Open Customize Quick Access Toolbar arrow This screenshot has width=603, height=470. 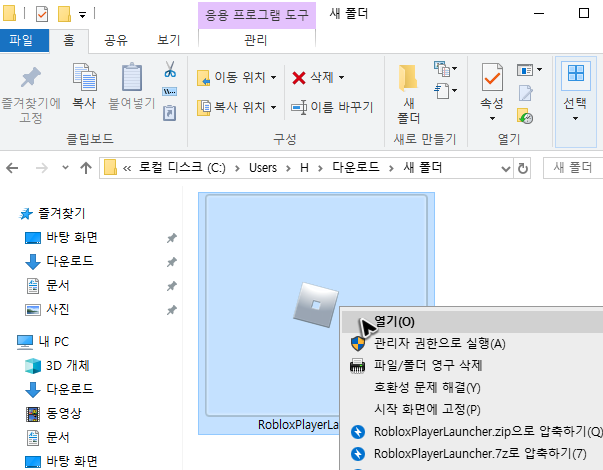(82, 15)
